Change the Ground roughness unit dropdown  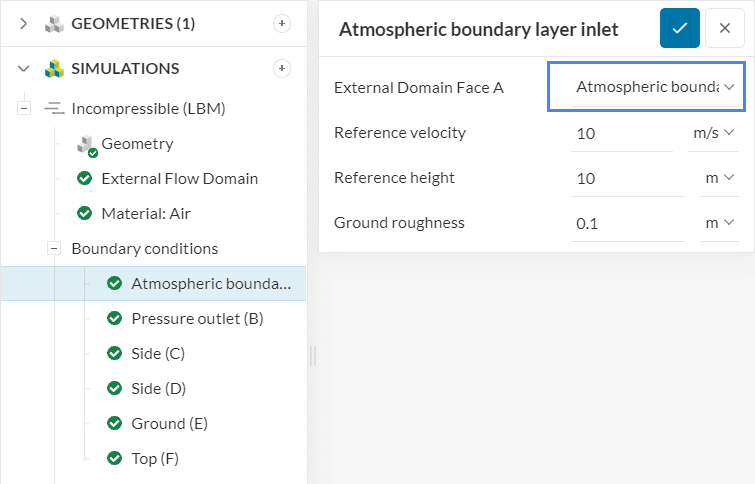coord(718,223)
